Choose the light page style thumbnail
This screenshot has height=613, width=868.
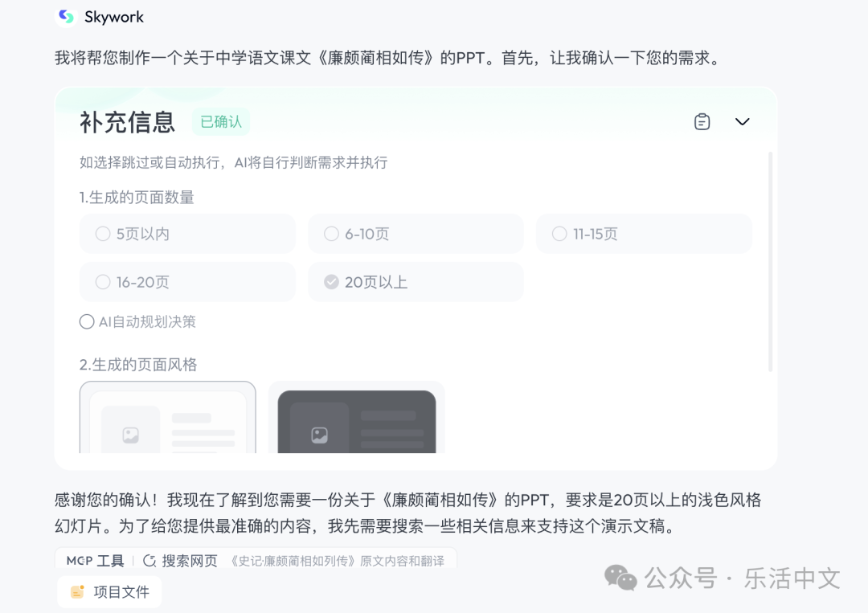tap(168, 418)
